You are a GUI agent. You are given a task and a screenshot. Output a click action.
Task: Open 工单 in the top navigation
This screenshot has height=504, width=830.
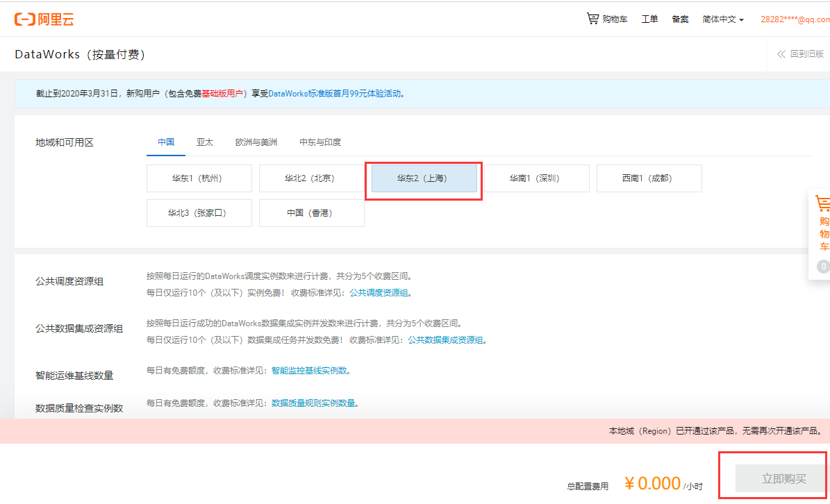[649, 19]
